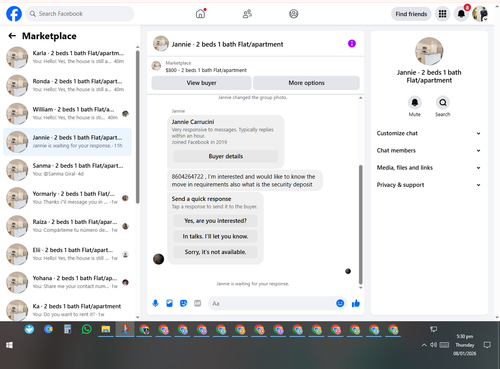Open Raiza's conversation

click(x=68, y=226)
